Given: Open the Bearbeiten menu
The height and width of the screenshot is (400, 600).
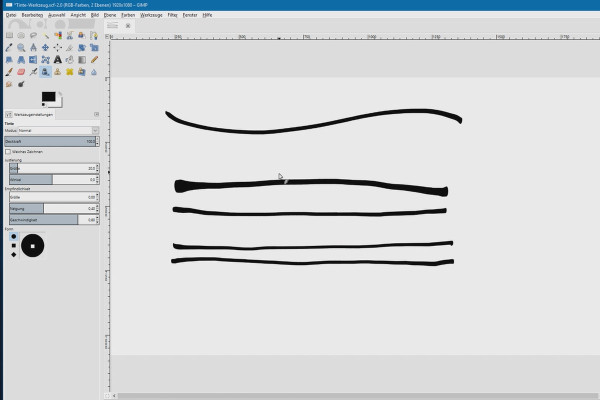Looking at the screenshot, I should [x=32, y=15].
